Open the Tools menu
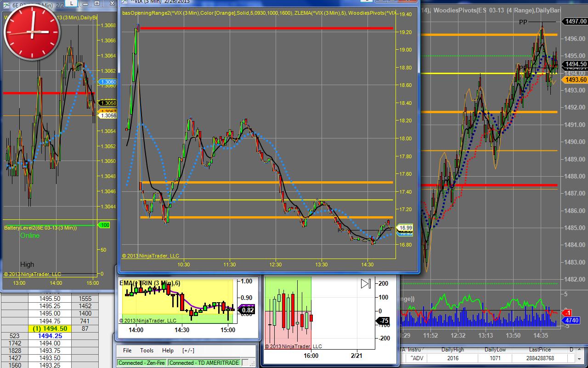Image resolution: width=588 pixels, height=368 pixels. (x=147, y=351)
